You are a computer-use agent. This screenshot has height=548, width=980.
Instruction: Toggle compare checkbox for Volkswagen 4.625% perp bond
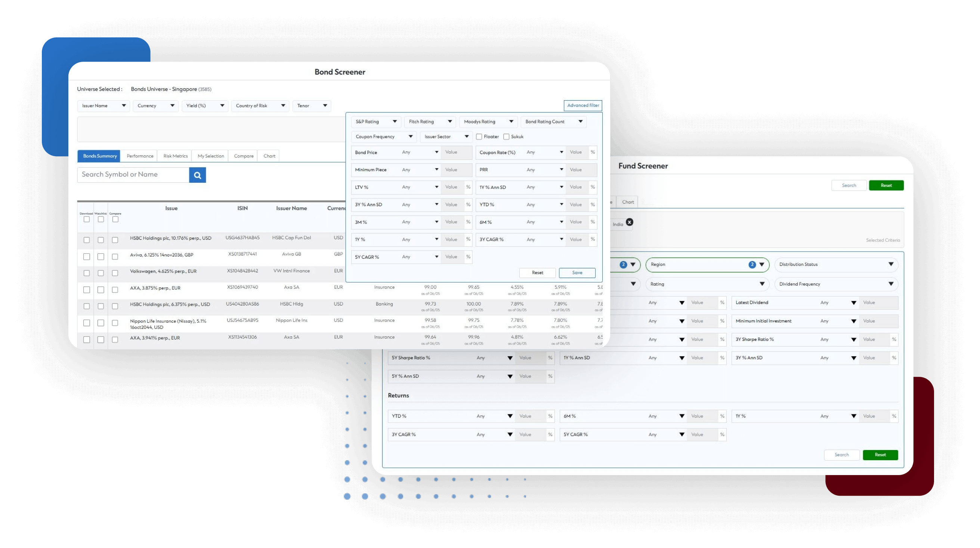[x=115, y=273]
